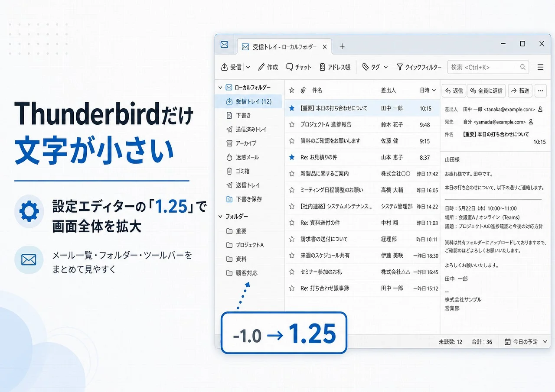Star the セミナー参加のお礼 message
The width and height of the screenshot is (555, 392).
coord(292,272)
